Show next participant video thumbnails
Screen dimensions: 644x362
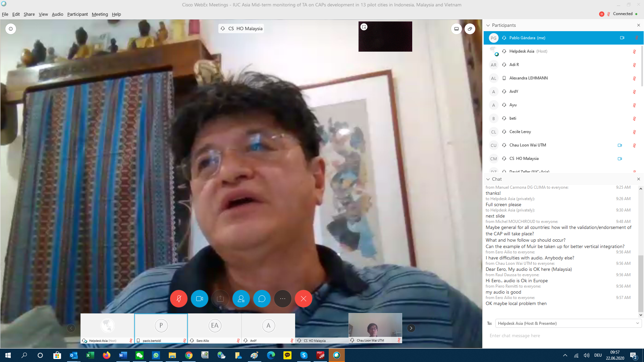[411, 328]
